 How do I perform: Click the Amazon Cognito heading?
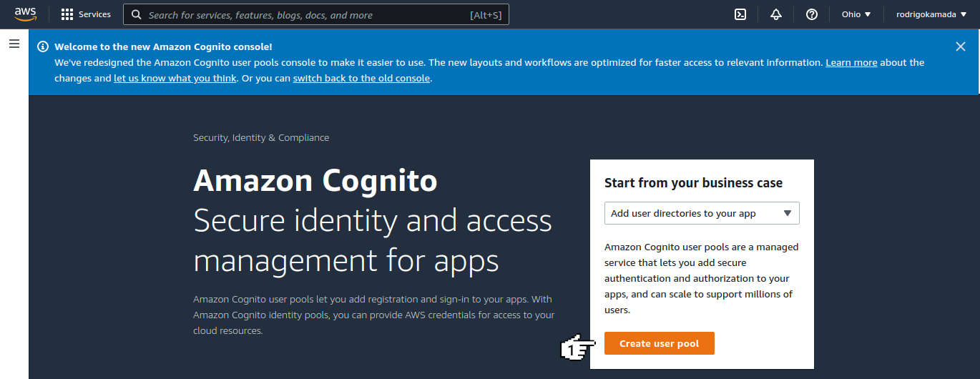(x=315, y=180)
